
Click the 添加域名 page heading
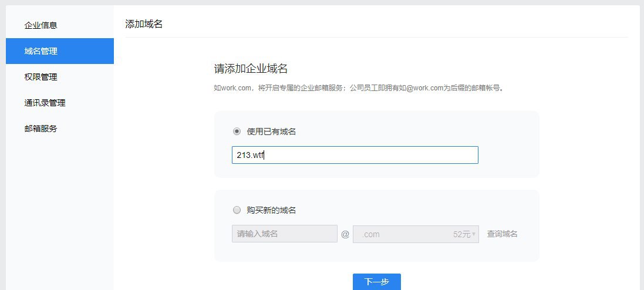[x=144, y=24]
